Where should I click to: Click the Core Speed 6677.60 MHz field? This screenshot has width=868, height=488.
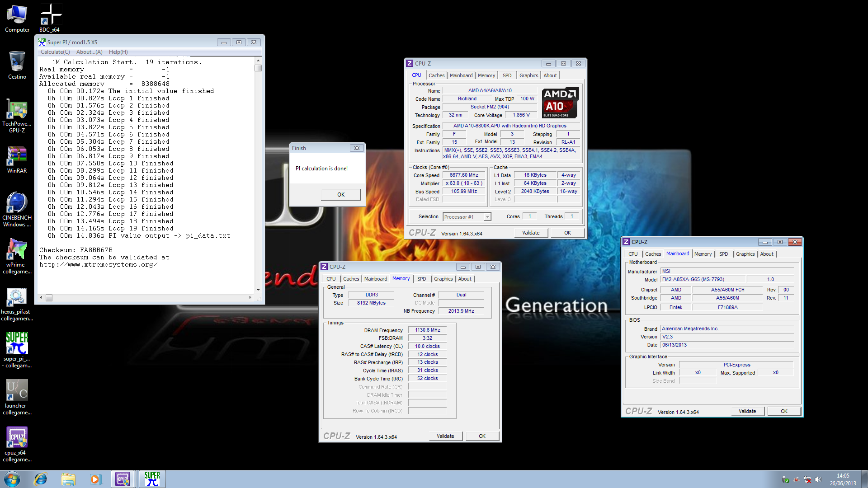464,175
